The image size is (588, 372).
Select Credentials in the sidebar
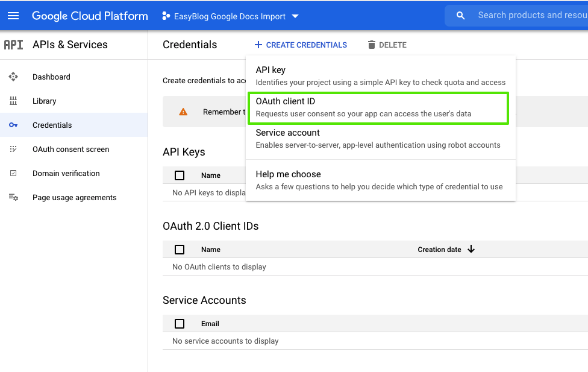pyautogui.click(x=74, y=125)
